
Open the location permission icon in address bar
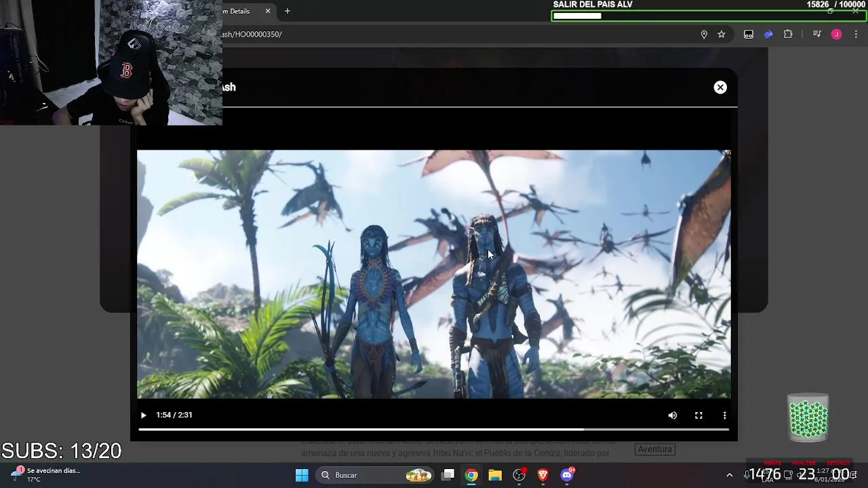coord(704,35)
